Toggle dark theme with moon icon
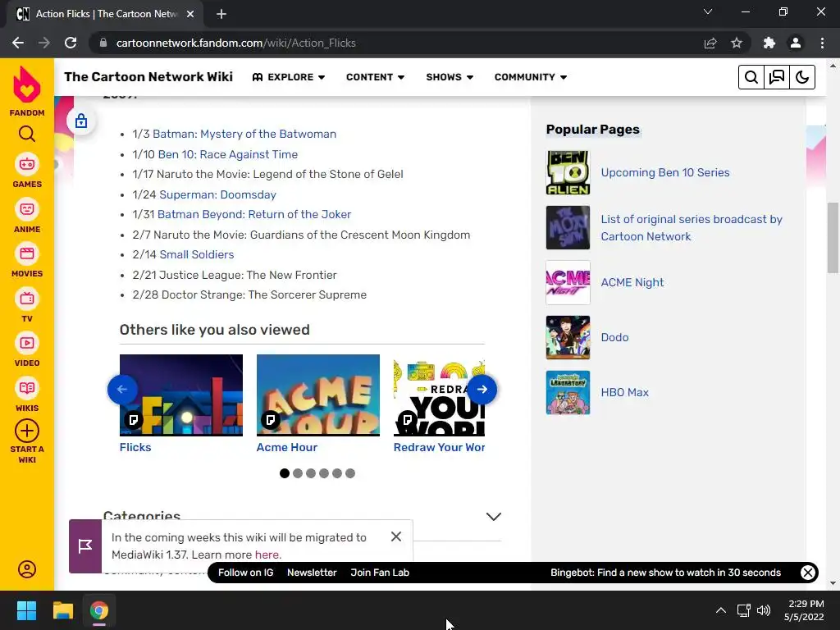The image size is (840, 630). coord(802,77)
